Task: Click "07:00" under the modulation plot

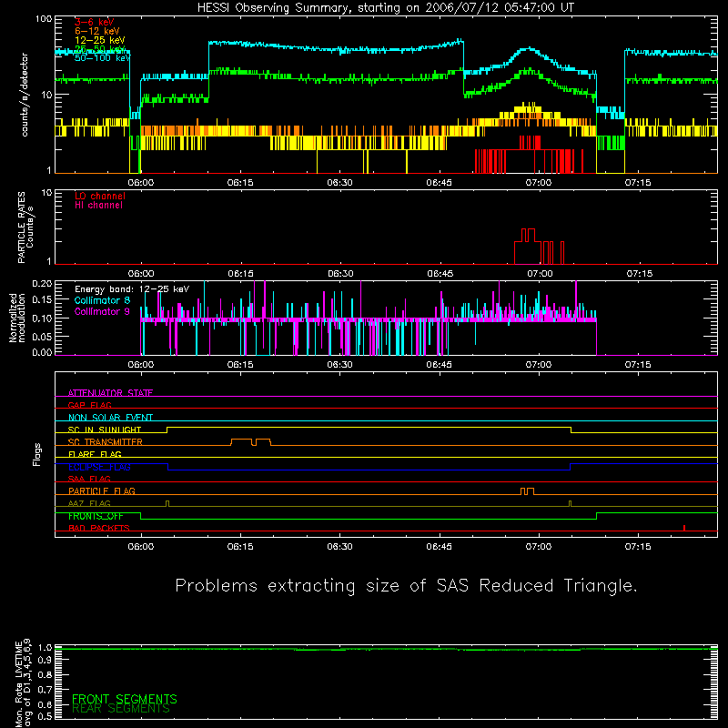Action: tap(539, 365)
